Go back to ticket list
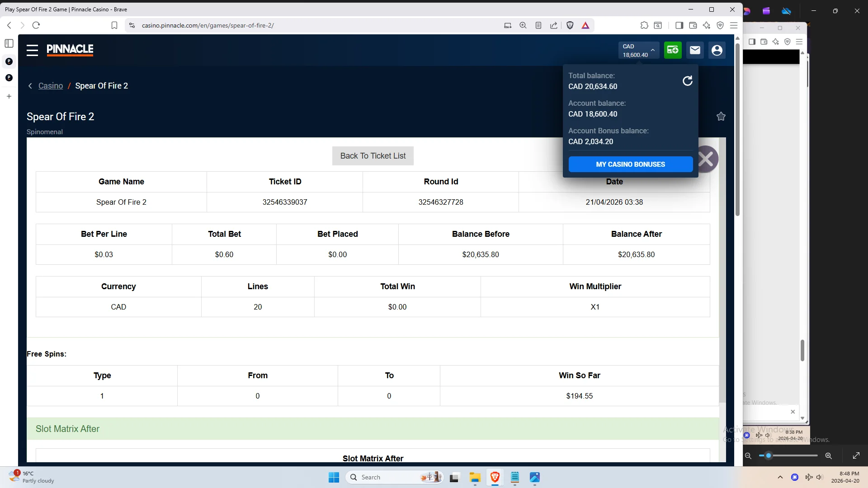Image resolution: width=868 pixels, height=488 pixels. [373, 156]
